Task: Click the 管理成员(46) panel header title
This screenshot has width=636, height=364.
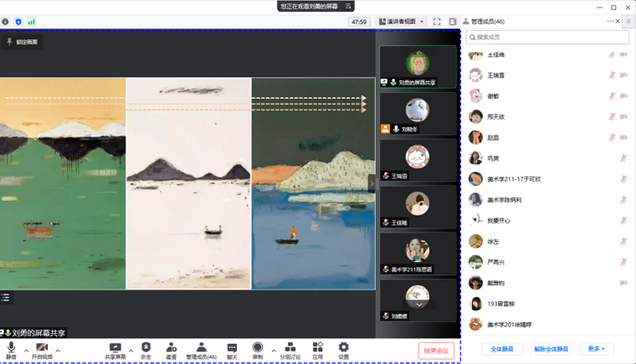Action: coord(488,22)
